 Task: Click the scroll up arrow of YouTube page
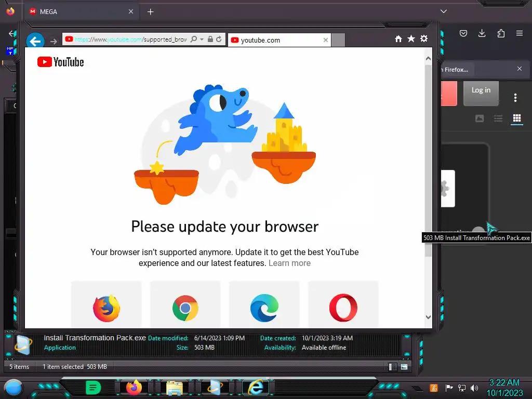pyautogui.click(x=428, y=59)
